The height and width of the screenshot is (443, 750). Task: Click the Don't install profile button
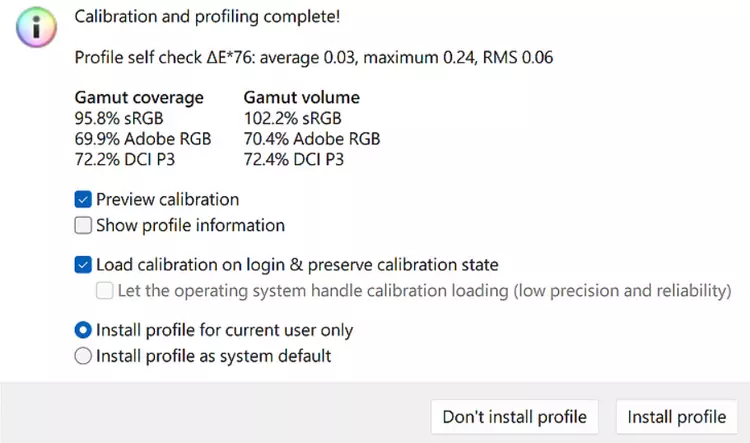[x=514, y=416]
